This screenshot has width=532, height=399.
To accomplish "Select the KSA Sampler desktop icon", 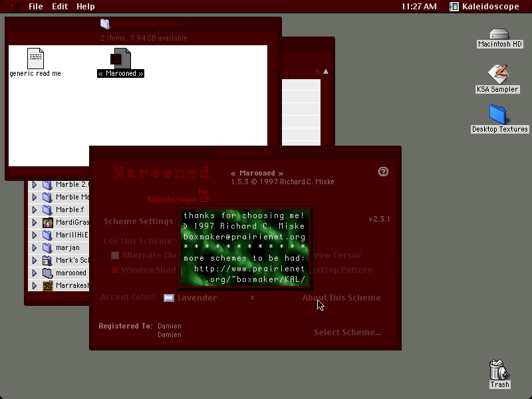I will pos(498,74).
